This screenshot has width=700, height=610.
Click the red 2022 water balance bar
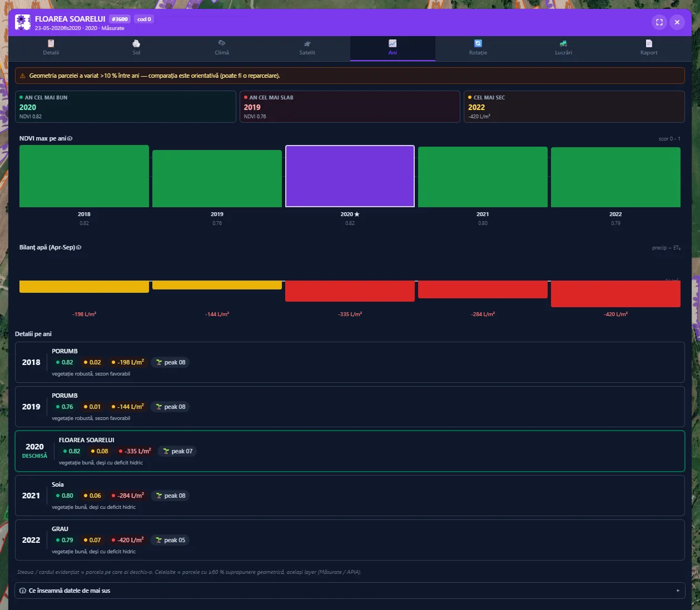(615, 294)
